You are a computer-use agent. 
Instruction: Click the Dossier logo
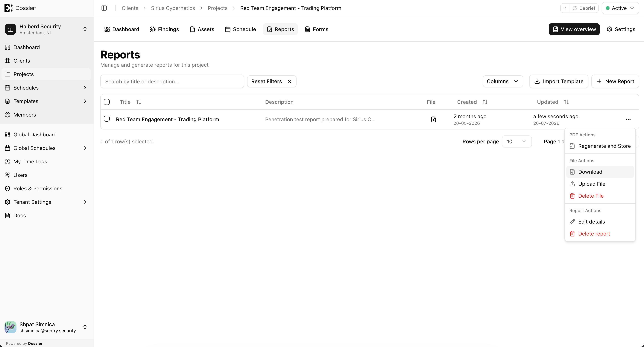(20, 8)
